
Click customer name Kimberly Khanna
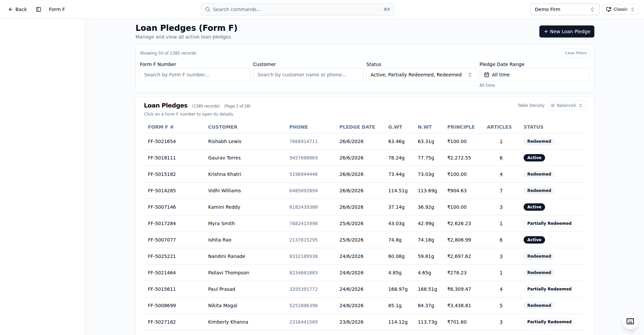[228, 322]
